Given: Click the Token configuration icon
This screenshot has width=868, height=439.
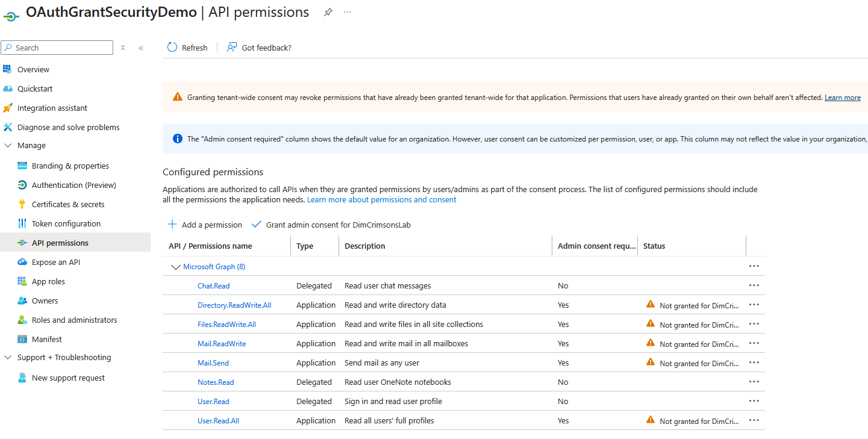Looking at the screenshot, I should click(x=22, y=223).
